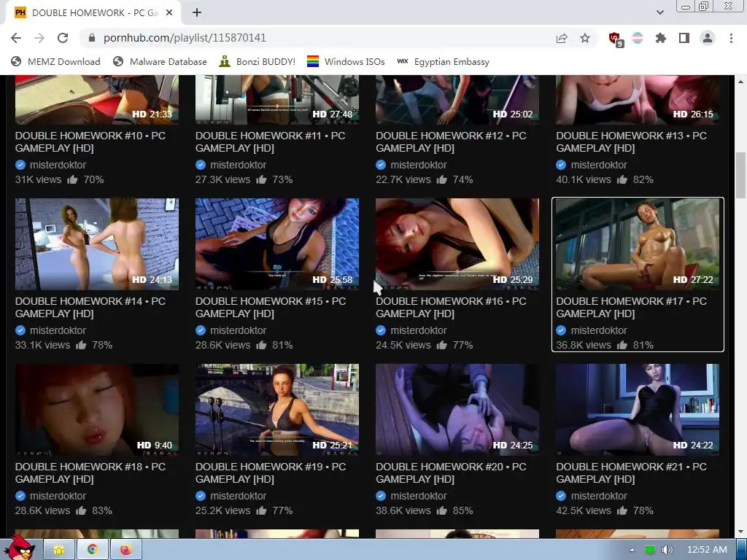Open the Chrome three-dot menu
The height and width of the screenshot is (560, 747).
(x=731, y=38)
